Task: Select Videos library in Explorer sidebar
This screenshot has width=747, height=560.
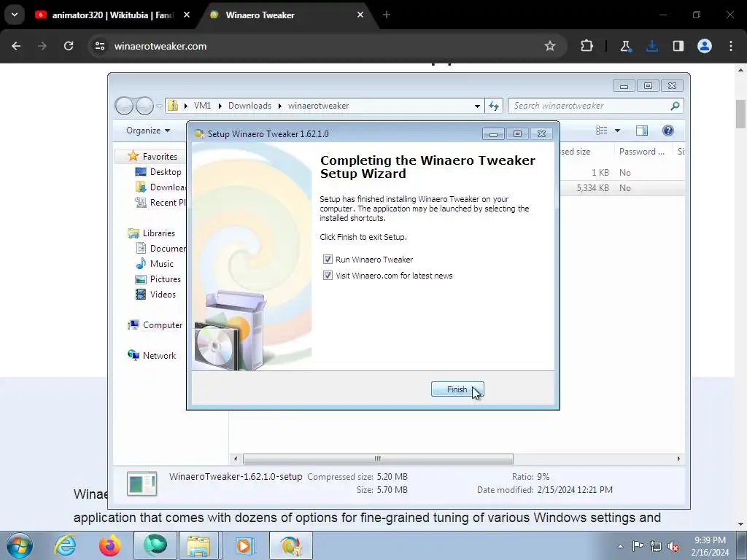Action: tap(163, 295)
